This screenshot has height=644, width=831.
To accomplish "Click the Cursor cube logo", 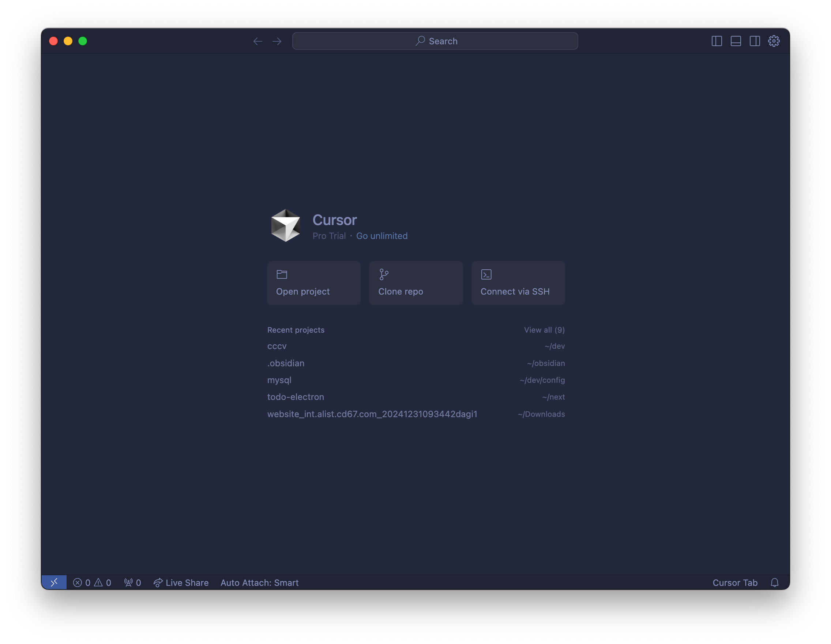I will coord(285,225).
